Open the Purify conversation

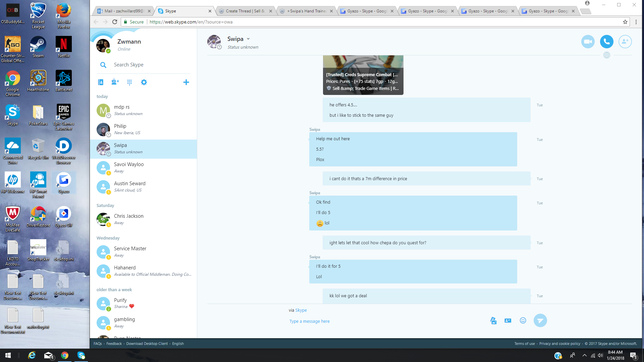click(x=144, y=304)
